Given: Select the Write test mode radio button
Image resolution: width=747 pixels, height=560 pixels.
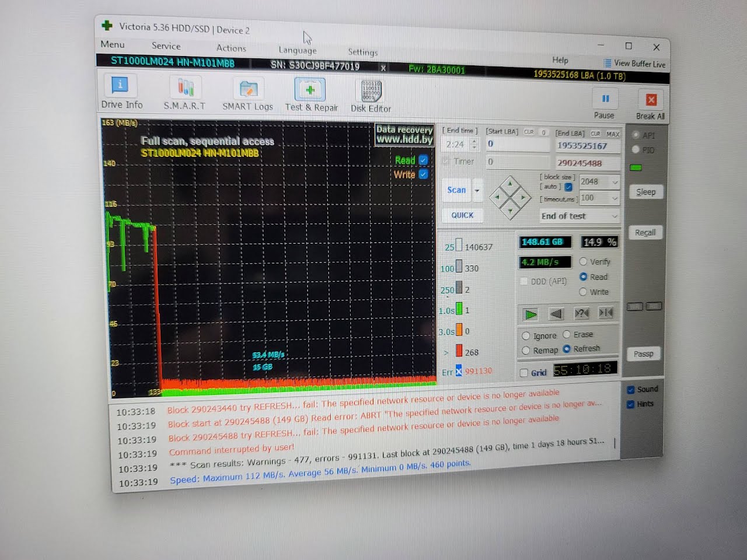Looking at the screenshot, I should (583, 292).
